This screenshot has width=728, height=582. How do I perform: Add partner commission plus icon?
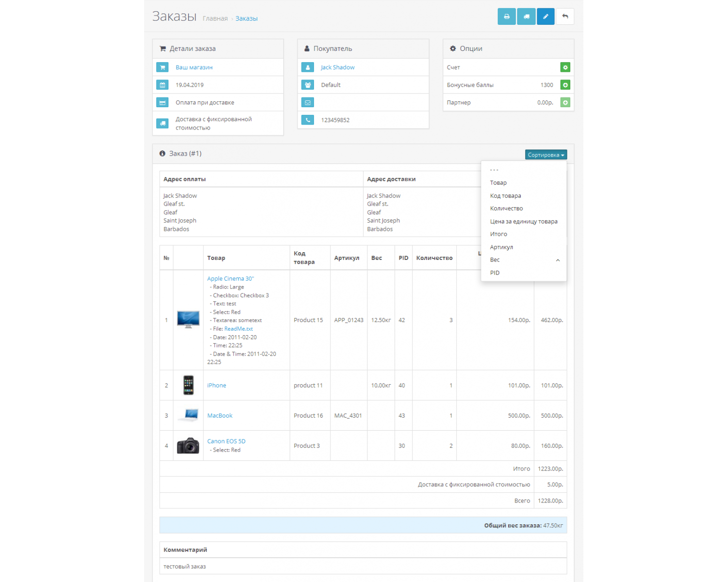(565, 102)
